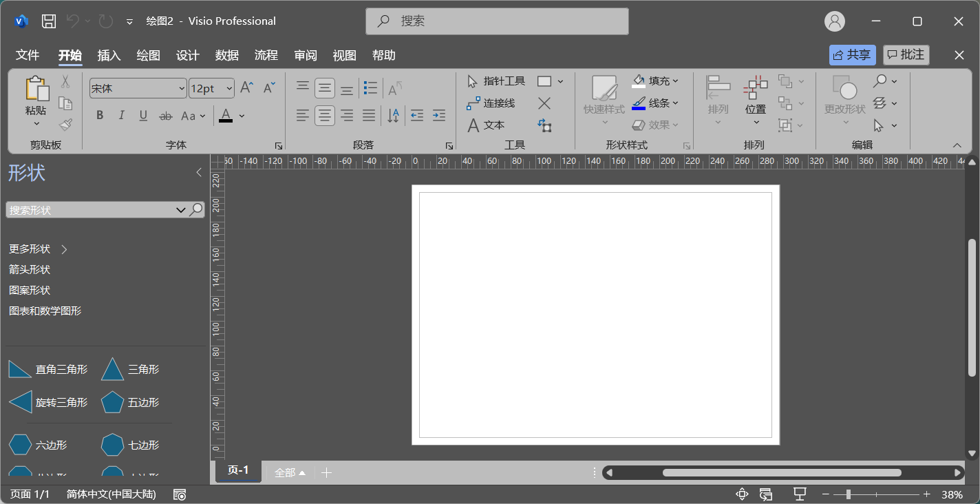Click the Paste clipboard icon

point(37,89)
